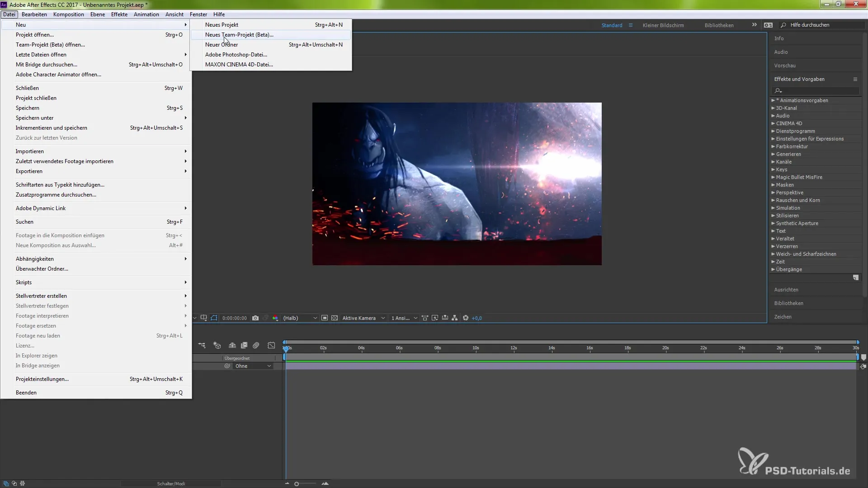Choose Neues Projekt in the submenu
The image size is (868, 488).
point(270,25)
